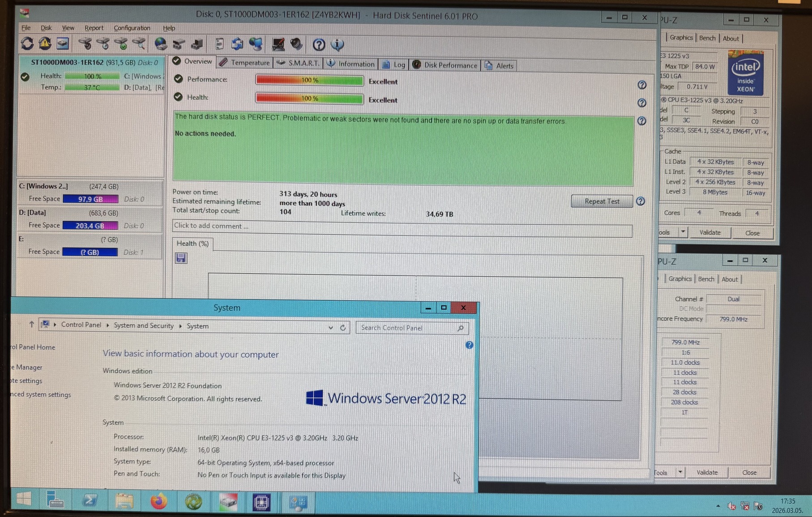The height and width of the screenshot is (517, 812).
Task: Click the save icon under Health (%) tab
Action: tap(181, 258)
